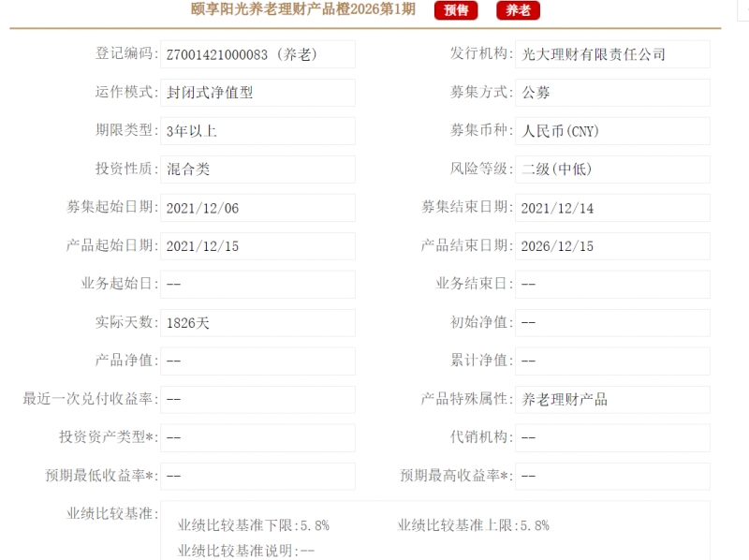Click the 投资资产类型 empty field

click(258, 437)
